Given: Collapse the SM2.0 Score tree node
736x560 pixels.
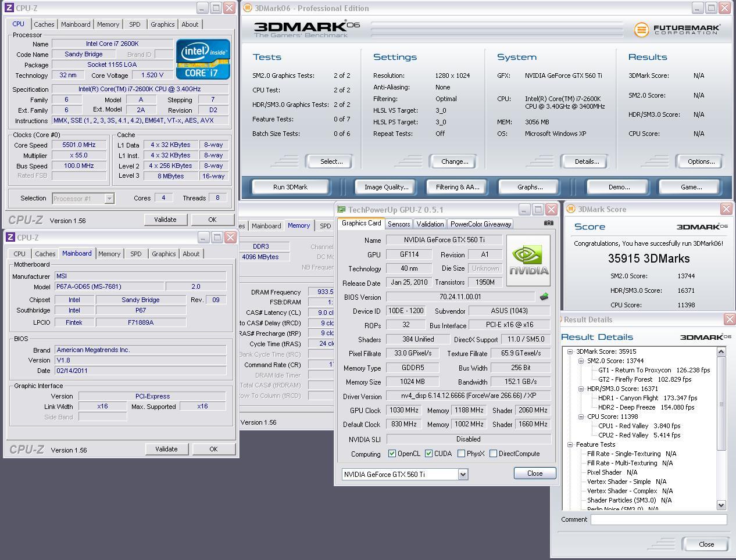Looking at the screenshot, I should tap(581, 361).
